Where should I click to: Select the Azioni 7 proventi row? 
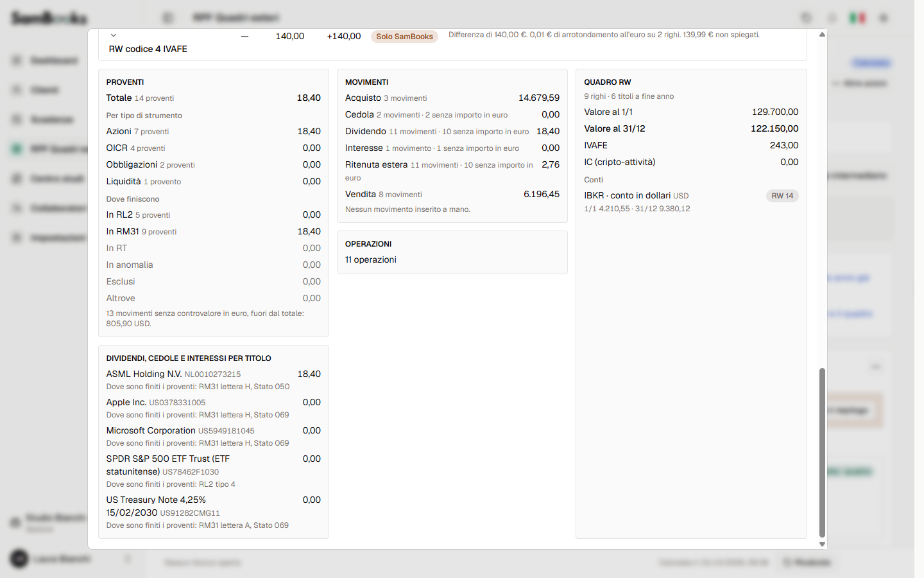click(214, 132)
